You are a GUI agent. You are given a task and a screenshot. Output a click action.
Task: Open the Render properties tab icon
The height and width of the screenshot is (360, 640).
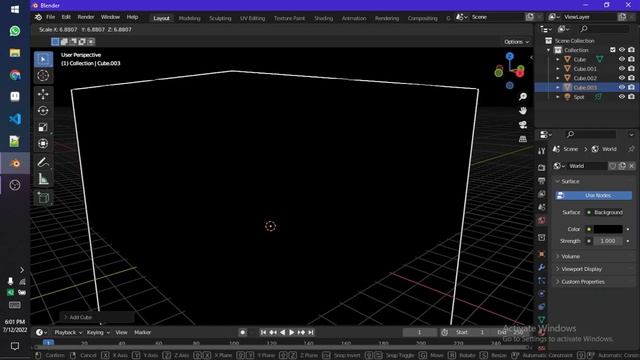(x=542, y=167)
